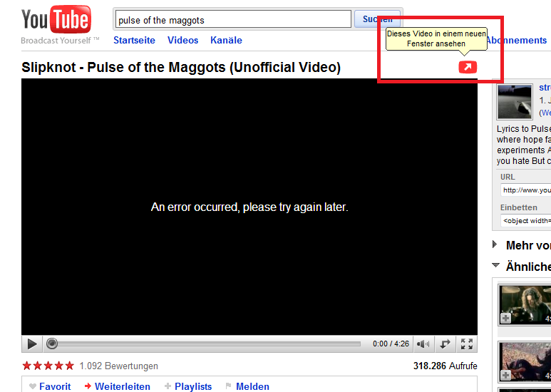
Task: Open the first related video thumbnail with drummer
Action: 526,305
